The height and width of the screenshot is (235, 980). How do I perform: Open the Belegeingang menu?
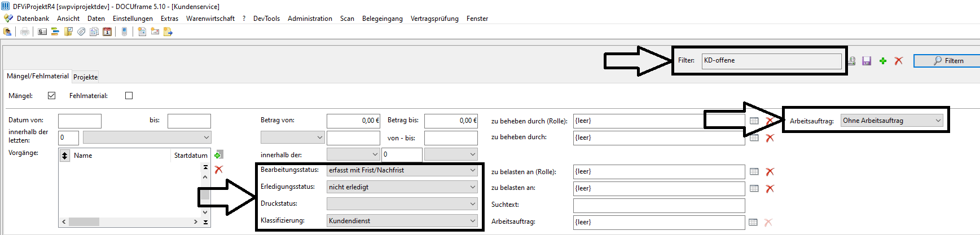coord(383,19)
